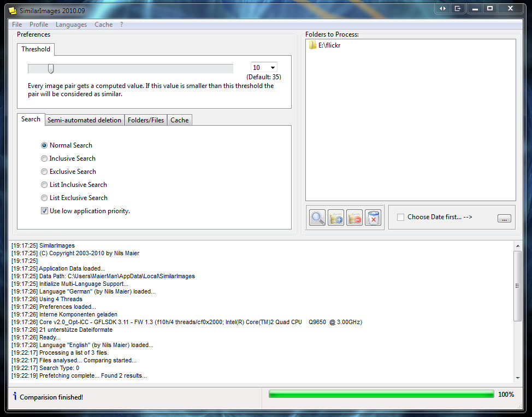Select the Search tab
Image resolution: width=532 pixels, height=417 pixels.
click(31, 119)
